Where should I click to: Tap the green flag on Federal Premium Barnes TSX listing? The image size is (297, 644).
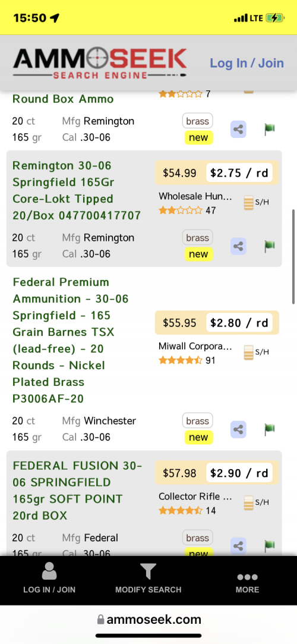270,429
